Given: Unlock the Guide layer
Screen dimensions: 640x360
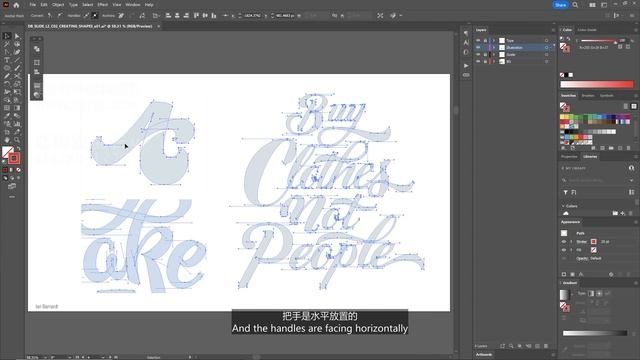Looking at the screenshot, I should click(485, 54).
